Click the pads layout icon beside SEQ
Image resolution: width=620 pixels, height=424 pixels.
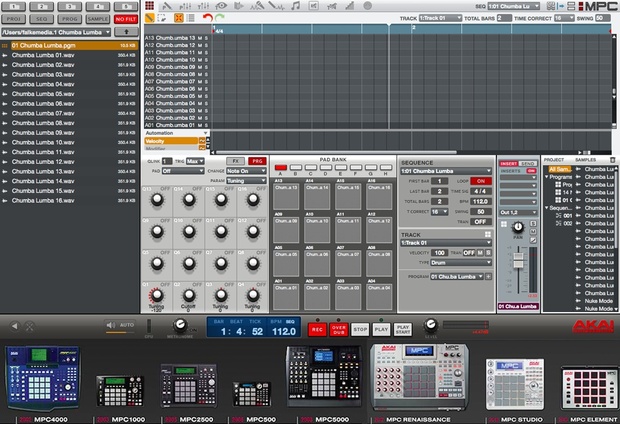point(551,6)
